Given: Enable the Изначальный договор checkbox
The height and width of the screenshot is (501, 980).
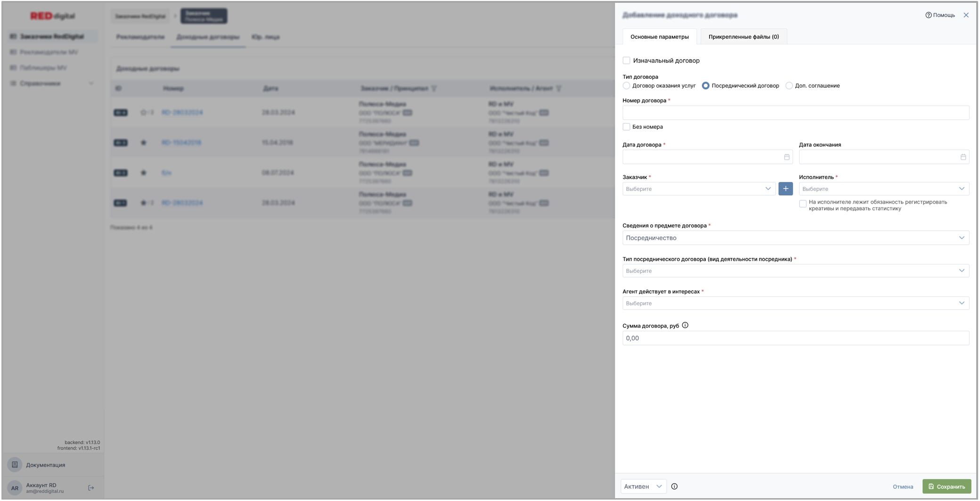Looking at the screenshot, I should tap(626, 60).
